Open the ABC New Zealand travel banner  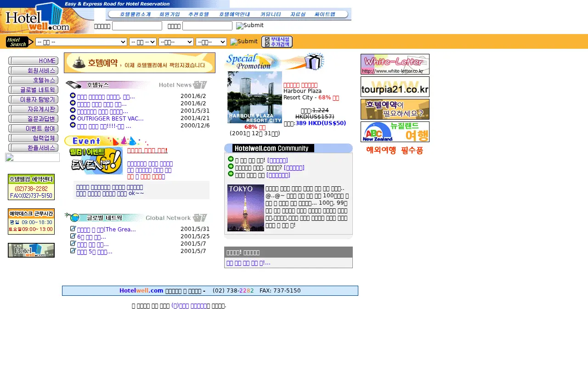pos(395,132)
